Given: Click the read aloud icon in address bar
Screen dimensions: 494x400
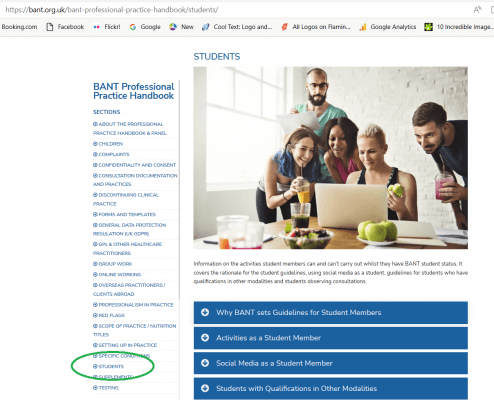Looking at the screenshot, I should pos(477,10).
